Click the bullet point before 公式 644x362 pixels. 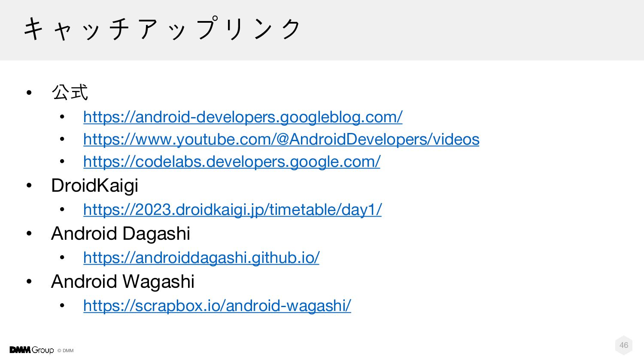coord(29,92)
